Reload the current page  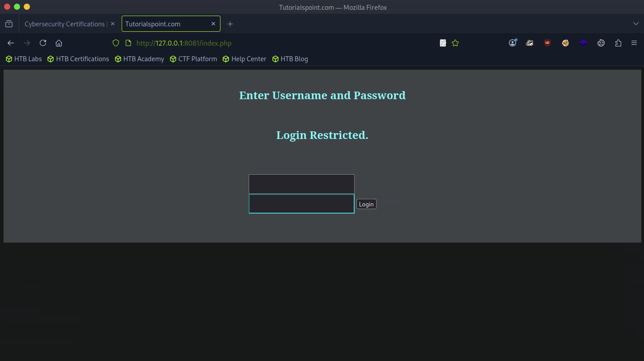(x=43, y=43)
